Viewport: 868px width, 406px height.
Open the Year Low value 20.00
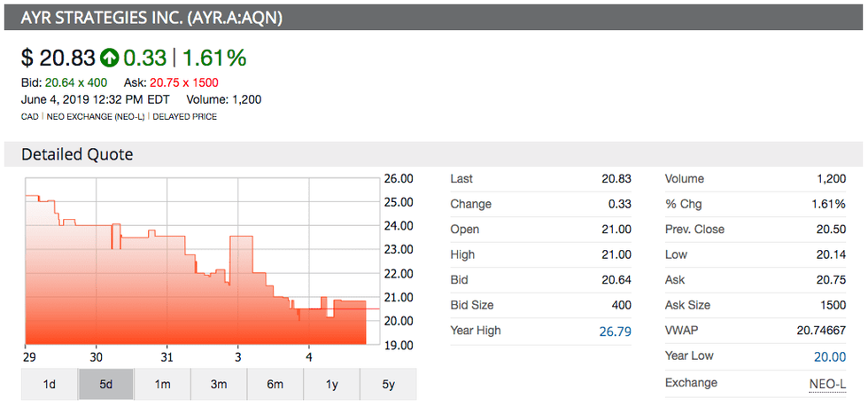(x=829, y=356)
